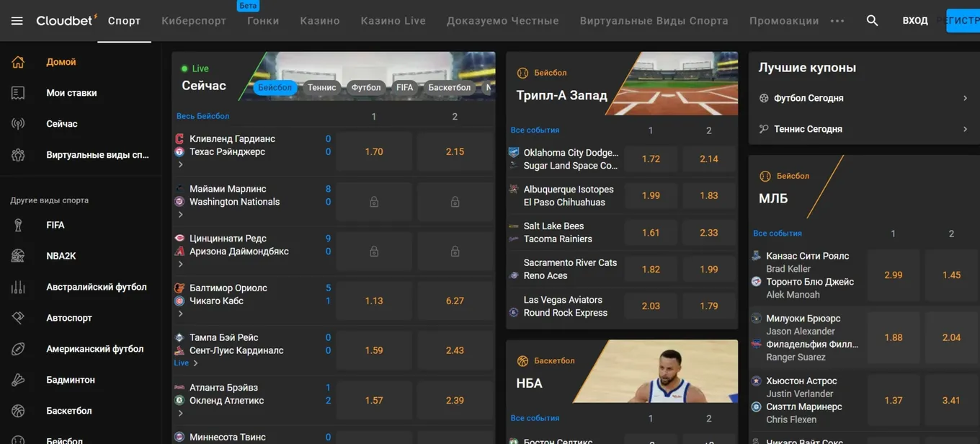
Task: Click the Теннис Сегодня racket icon
Action: pyautogui.click(x=764, y=129)
